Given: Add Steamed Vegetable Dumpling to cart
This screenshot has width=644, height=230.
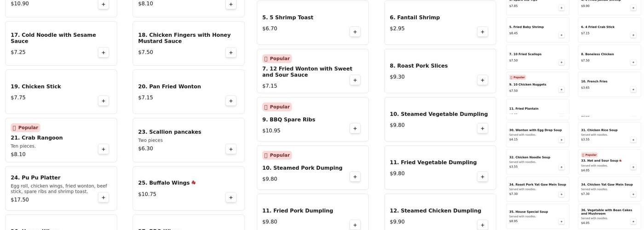Looking at the screenshot, I should pos(483,128).
